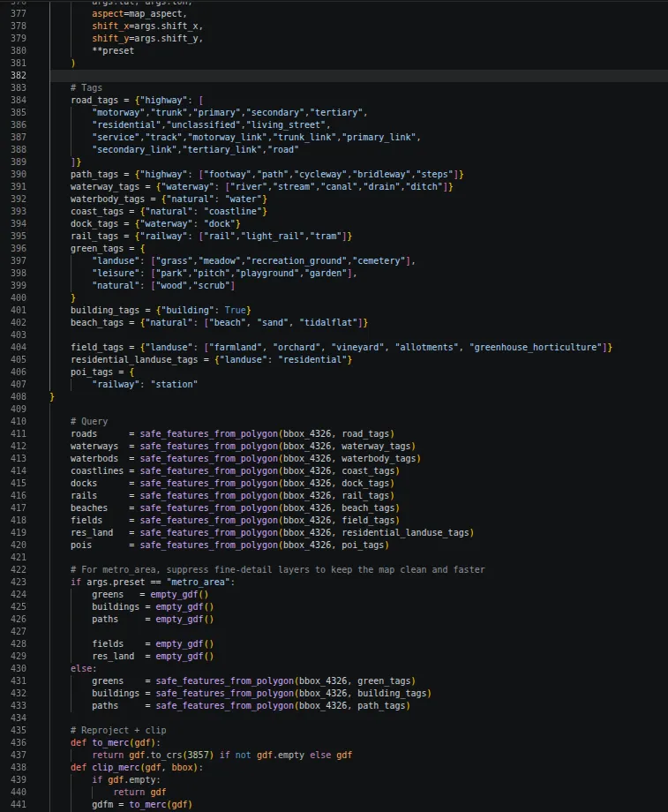Click the to_merc function name on line 436

coord(110,743)
